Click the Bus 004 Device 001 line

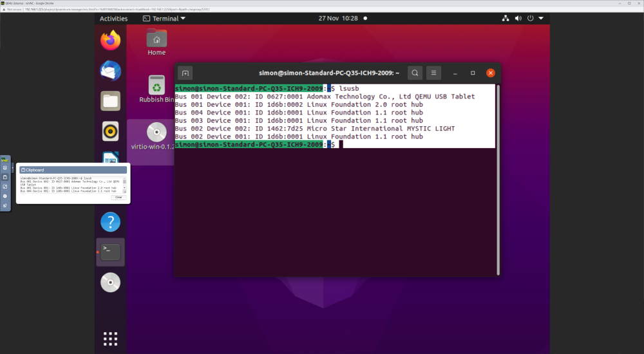pyautogui.click(x=299, y=113)
